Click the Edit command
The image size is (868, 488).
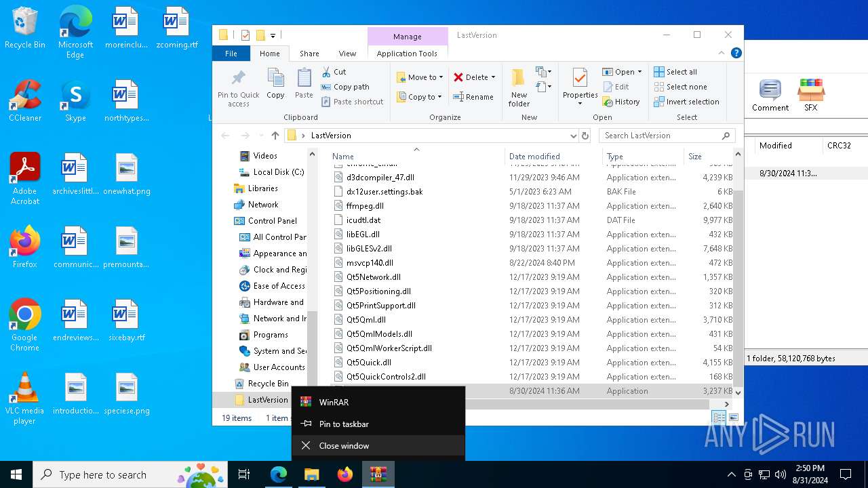coord(616,87)
